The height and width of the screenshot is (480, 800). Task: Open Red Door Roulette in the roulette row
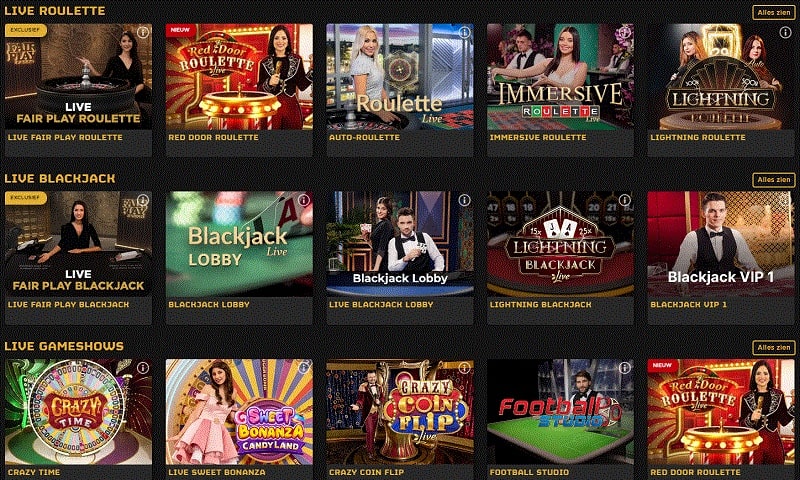[239, 77]
